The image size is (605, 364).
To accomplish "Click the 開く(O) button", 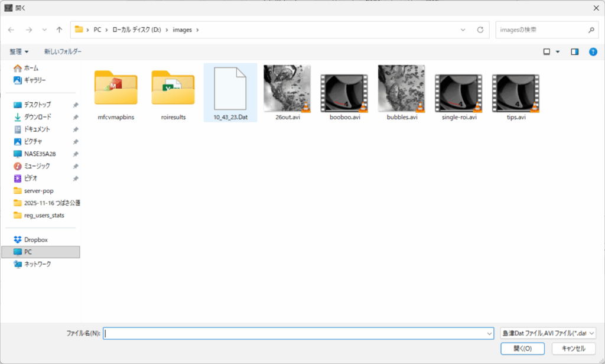I will pos(522,349).
